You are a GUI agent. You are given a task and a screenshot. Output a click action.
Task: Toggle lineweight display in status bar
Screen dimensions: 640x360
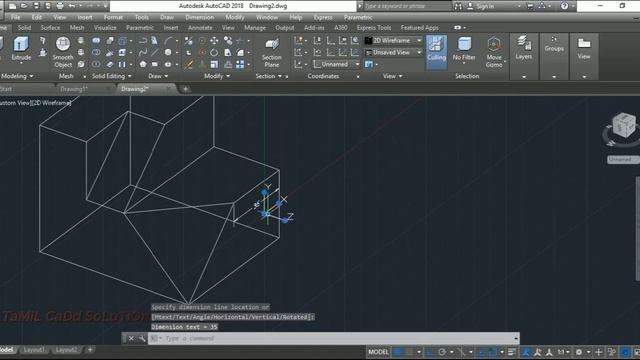click(x=511, y=352)
